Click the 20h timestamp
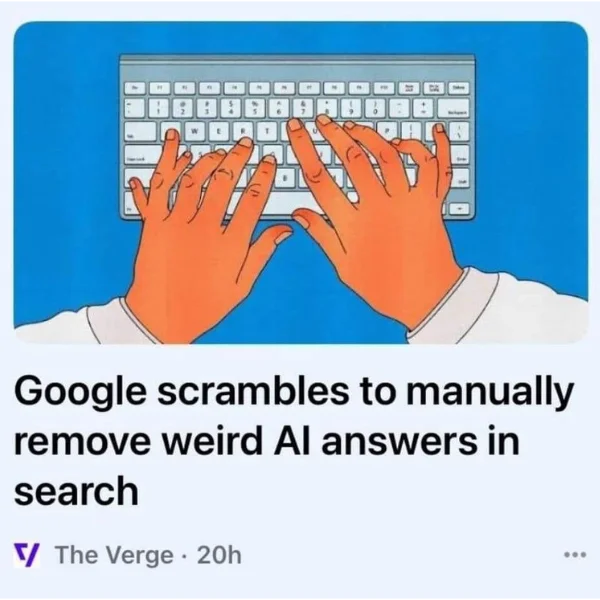Image resolution: width=600 pixels, height=600 pixels. [219, 554]
